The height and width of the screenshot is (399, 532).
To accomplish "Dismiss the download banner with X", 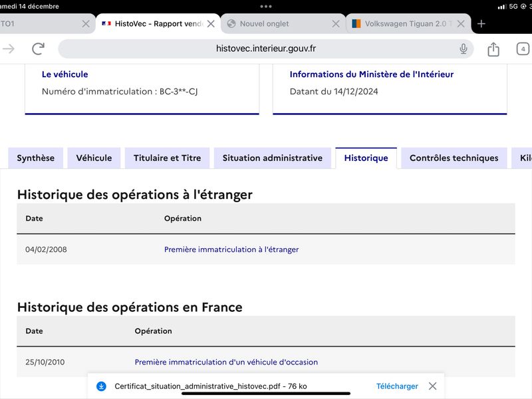I will (x=433, y=386).
